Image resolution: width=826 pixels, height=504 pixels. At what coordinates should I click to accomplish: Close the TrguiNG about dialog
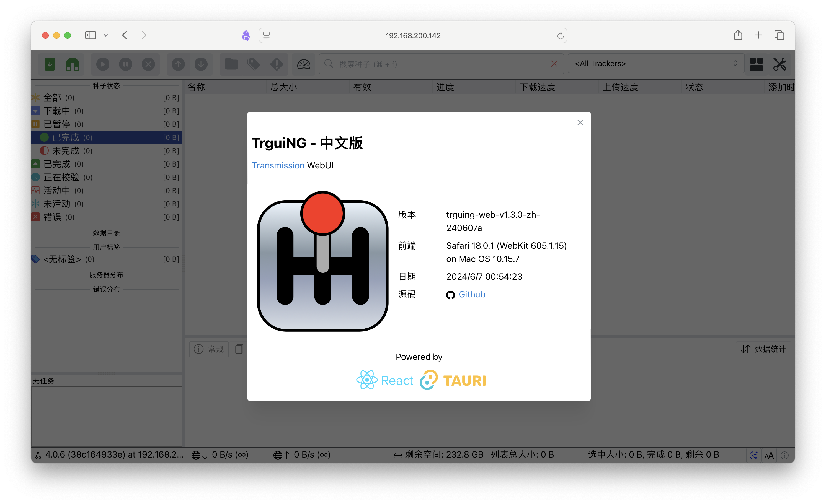(580, 123)
